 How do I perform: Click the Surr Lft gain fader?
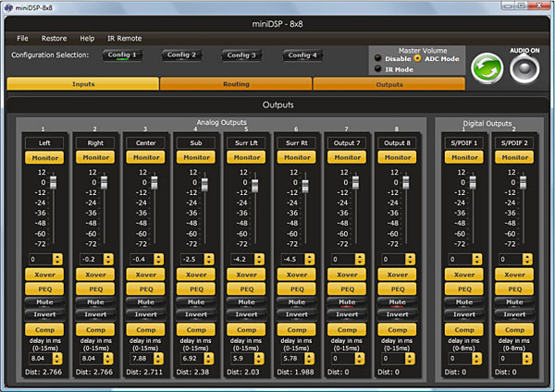(x=255, y=186)
